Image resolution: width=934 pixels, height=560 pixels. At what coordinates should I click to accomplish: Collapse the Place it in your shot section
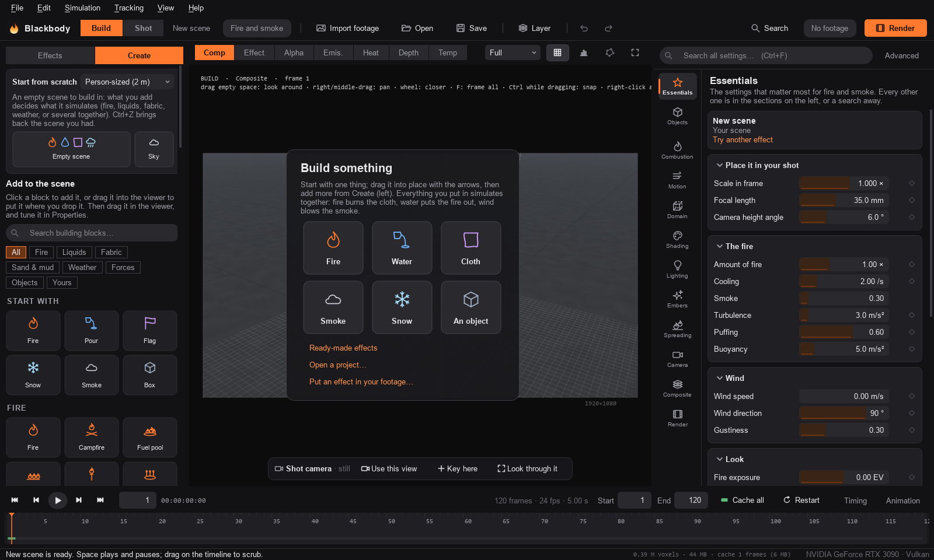tap(720, 165)
